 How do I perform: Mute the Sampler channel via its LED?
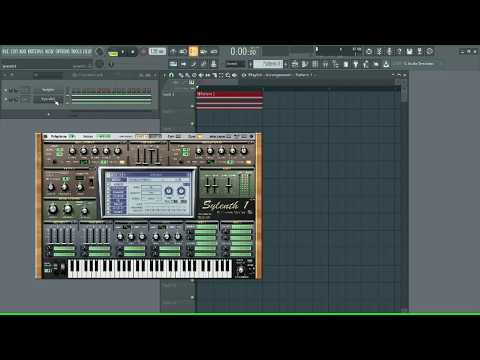point(6,90)
